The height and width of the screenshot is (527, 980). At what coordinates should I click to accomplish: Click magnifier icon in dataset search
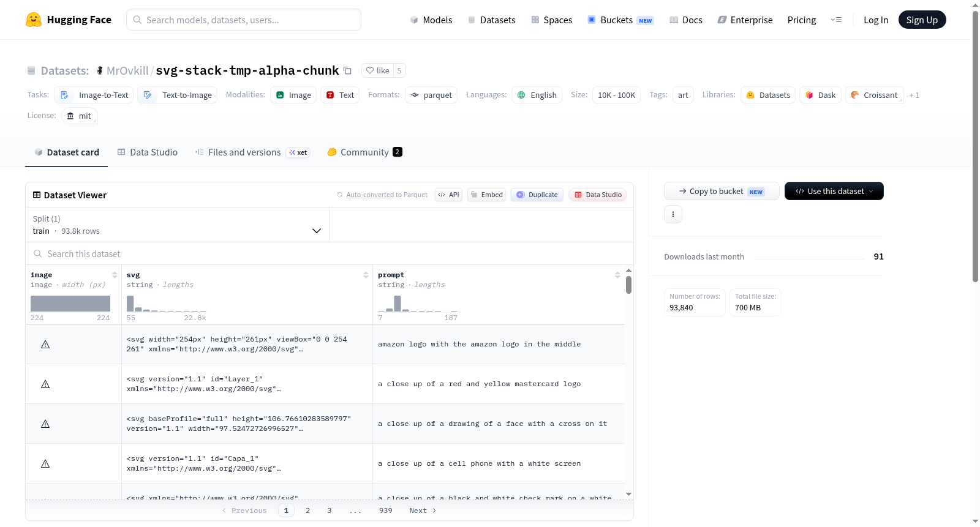pos(38,253)
